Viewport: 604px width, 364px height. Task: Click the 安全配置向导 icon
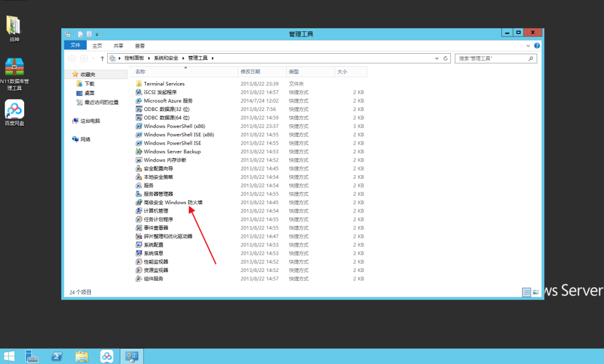tap(139, 168)
